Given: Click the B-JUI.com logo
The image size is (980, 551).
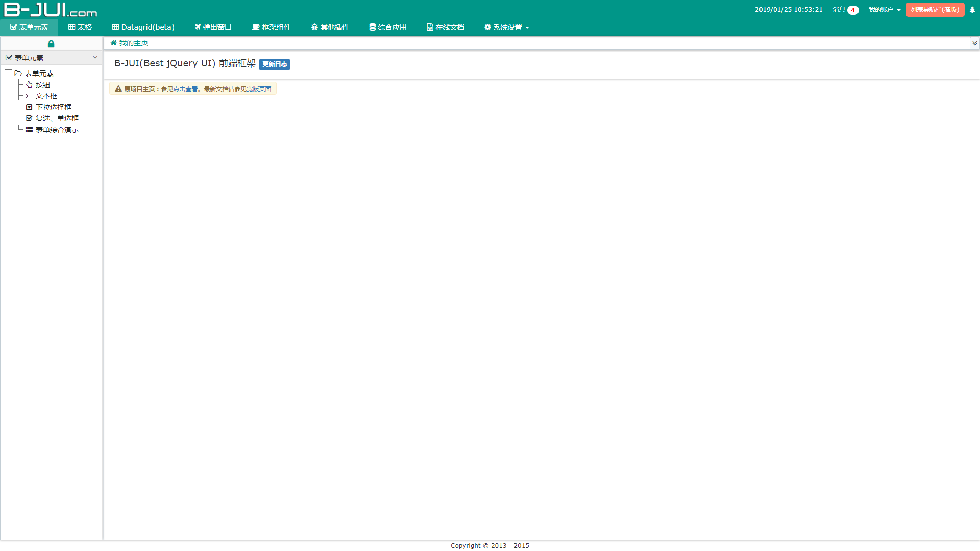Looking at the screenshot, I should click(50, 10).
